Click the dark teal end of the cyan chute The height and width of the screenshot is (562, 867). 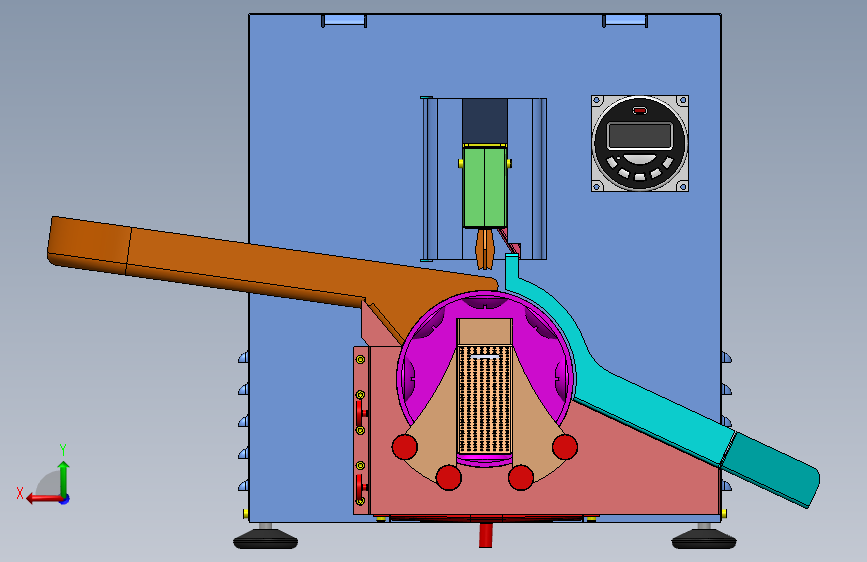point(771,468)
